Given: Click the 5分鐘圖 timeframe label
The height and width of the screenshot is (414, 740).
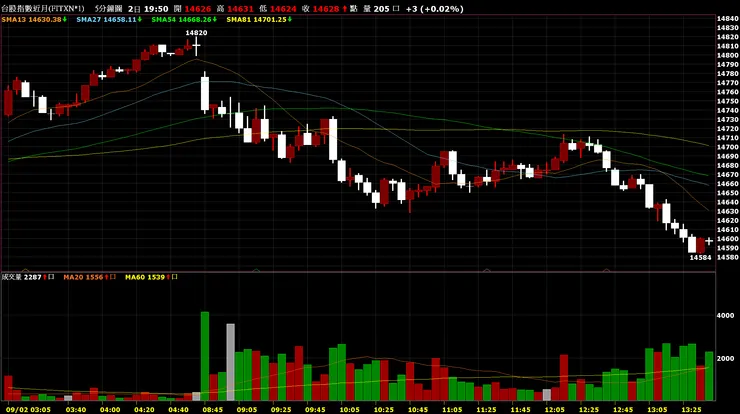Looking at the screenshot, I should (x=108, y=8).
